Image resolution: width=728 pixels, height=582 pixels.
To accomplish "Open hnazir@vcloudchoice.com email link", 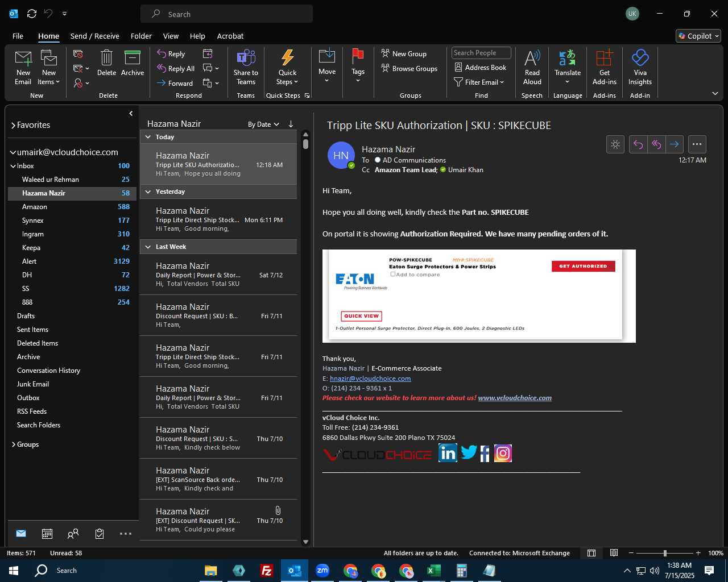I will tap(370, 379).
